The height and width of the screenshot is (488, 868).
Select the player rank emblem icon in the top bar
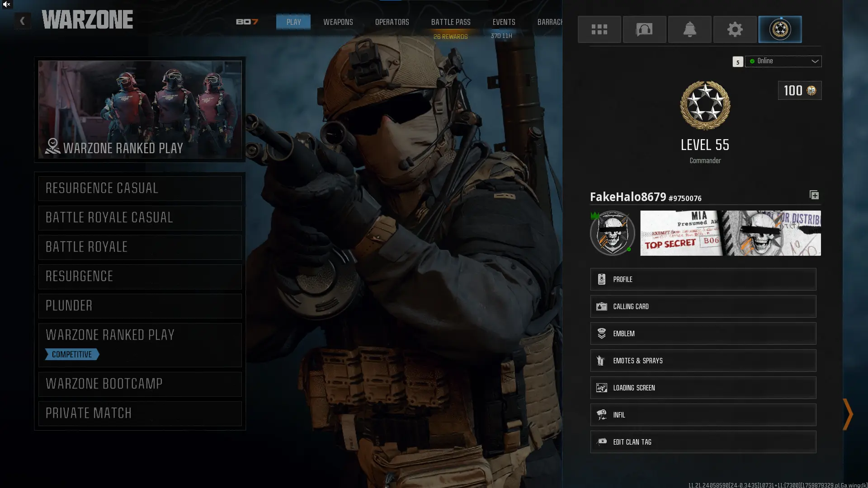tap(780, 29)
